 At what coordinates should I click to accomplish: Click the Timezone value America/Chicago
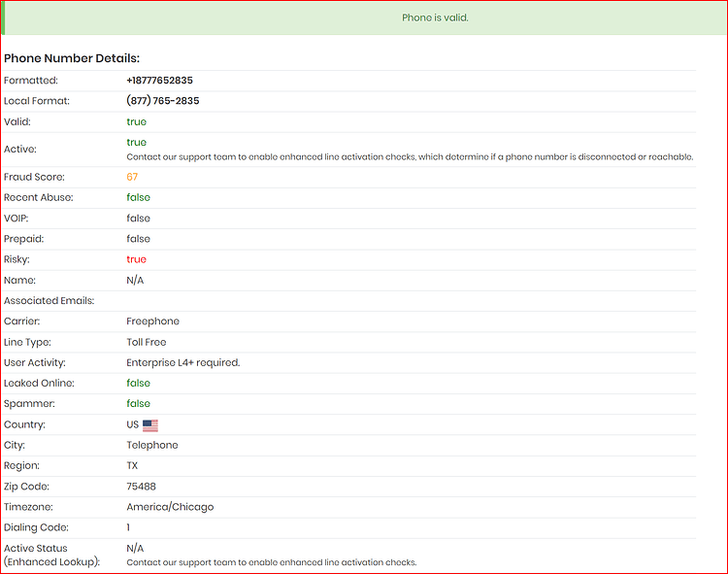(x=170, y=507)
